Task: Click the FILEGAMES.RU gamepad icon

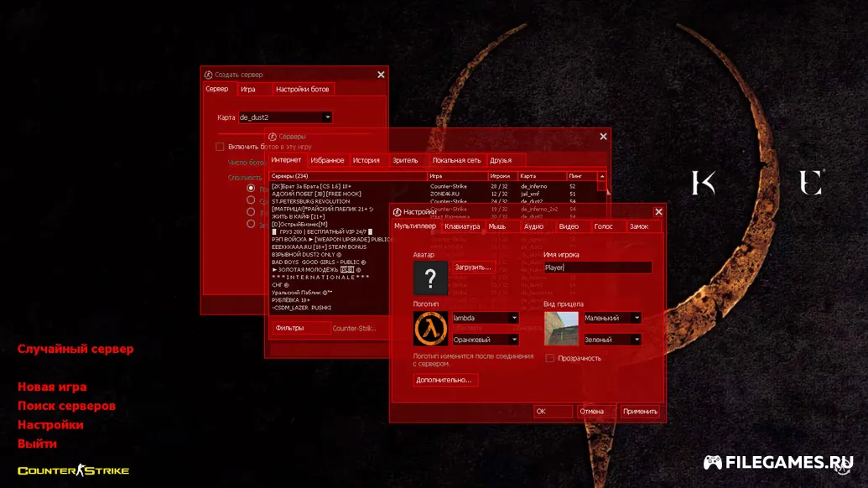Action: [x=712, y=462]
